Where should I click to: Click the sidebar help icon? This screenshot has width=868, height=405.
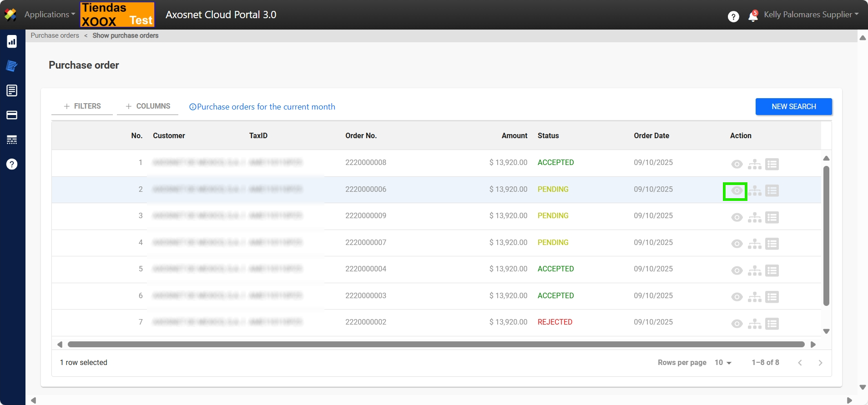(12, 164)
